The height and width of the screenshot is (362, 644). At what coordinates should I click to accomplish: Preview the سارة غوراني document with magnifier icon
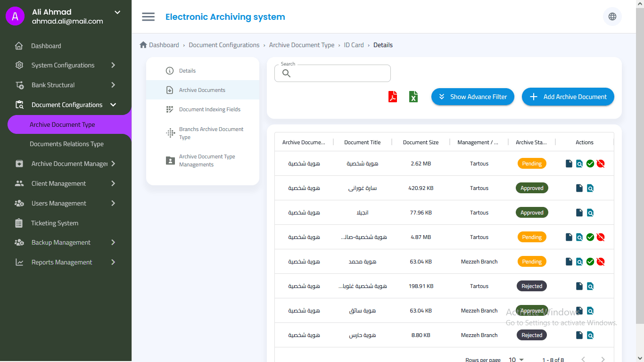(590, 188)
